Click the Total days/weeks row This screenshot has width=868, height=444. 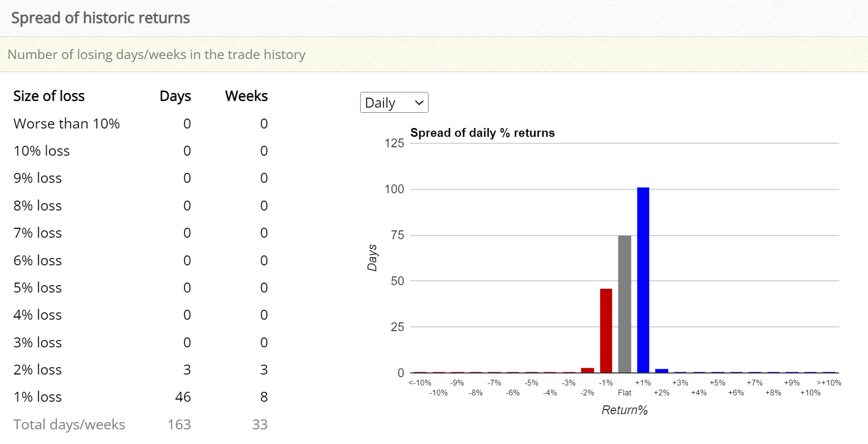140,424
